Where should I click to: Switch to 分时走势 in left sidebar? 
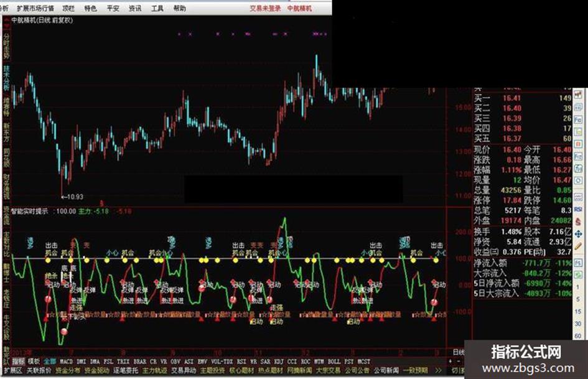tap(6, 46)
